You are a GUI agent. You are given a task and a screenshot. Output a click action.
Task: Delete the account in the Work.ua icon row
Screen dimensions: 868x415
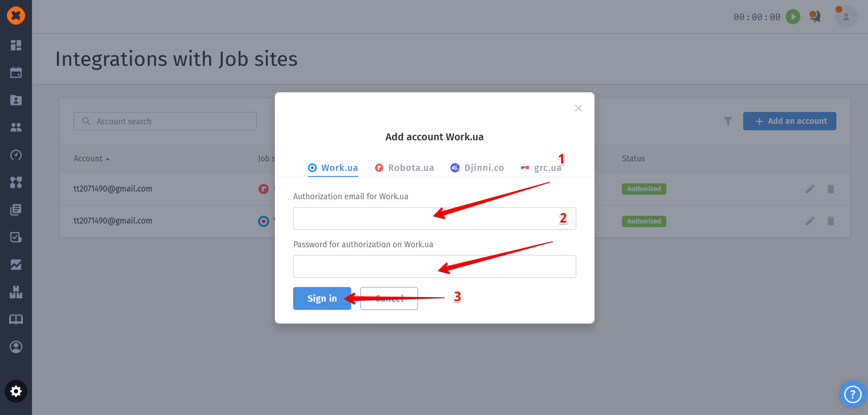[x=831, y=221]
